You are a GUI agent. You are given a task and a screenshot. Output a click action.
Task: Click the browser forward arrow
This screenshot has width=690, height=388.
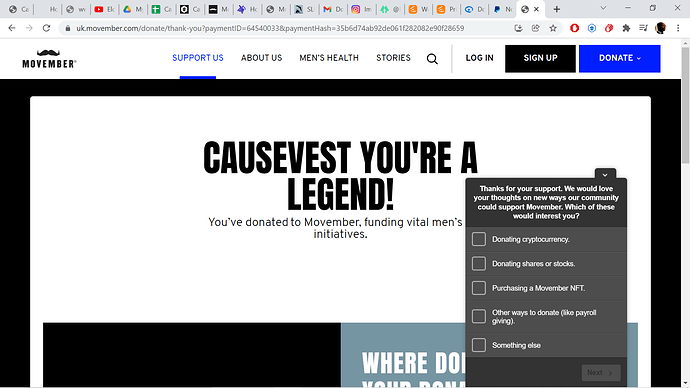point(29,28)
